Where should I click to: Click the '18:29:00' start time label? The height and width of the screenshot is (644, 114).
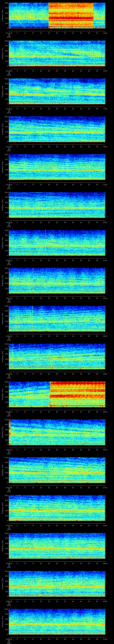(x=9, y=601)
